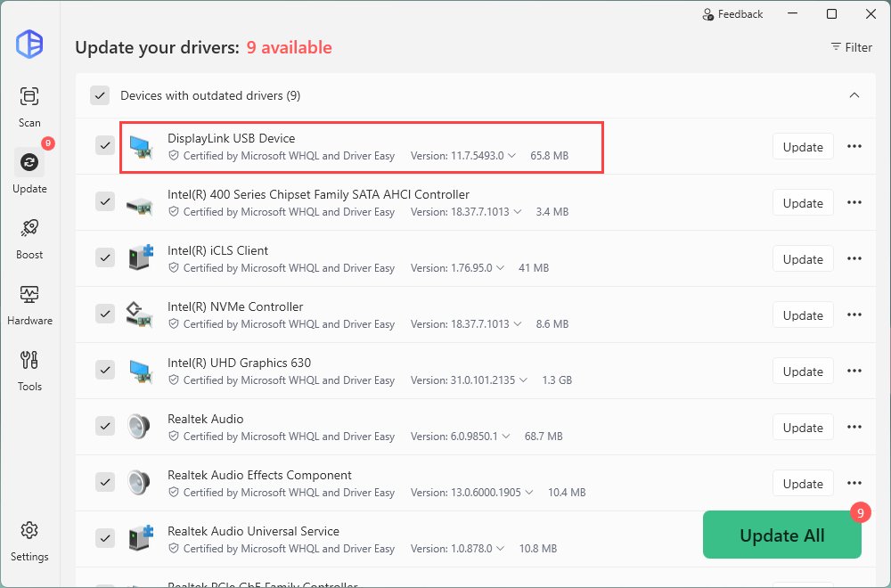Expand version dropdown for DisplayLink USB Device
The image size is (891, 588).
511,156
